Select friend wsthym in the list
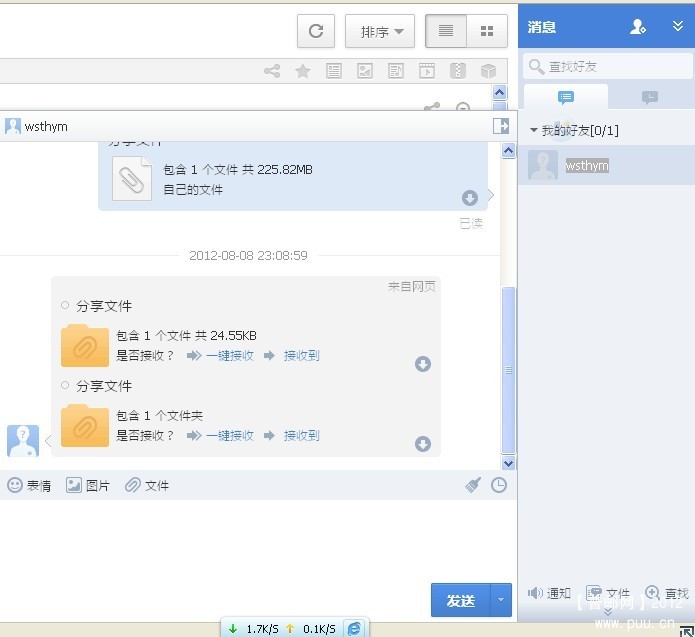The width and height of the screenshot is (695, 637). click(x=586, y=166)
